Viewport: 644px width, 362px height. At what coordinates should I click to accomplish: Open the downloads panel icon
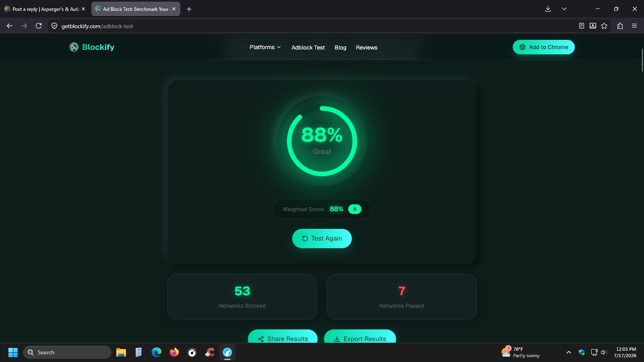[548, 9]
